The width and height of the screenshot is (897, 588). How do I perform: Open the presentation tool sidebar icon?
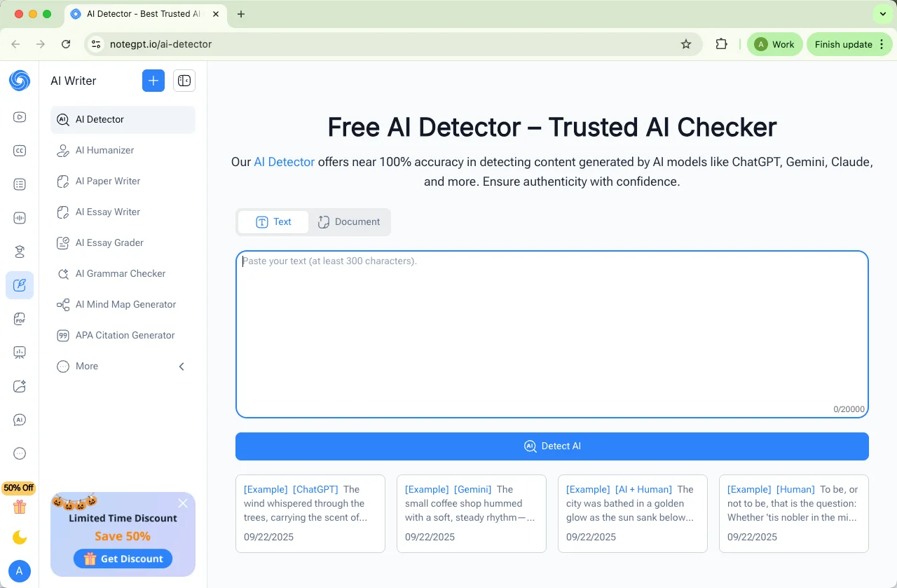(x=20, y=353)
